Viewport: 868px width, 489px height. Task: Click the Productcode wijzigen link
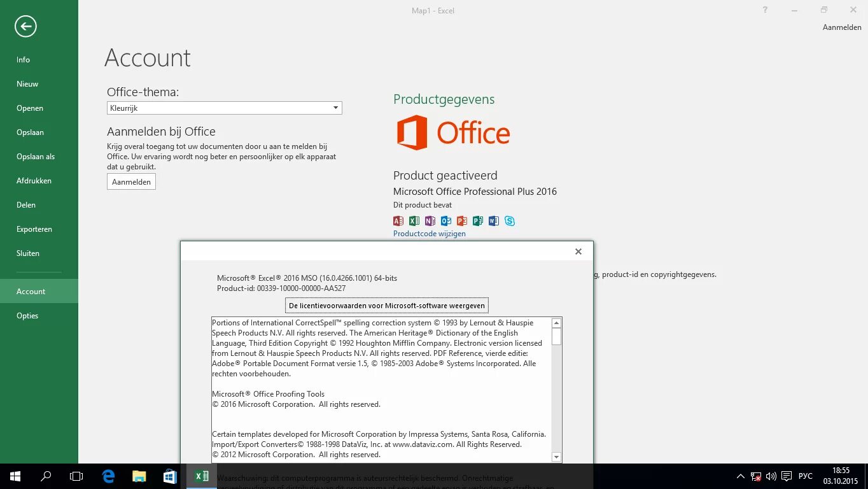[430, 234]
